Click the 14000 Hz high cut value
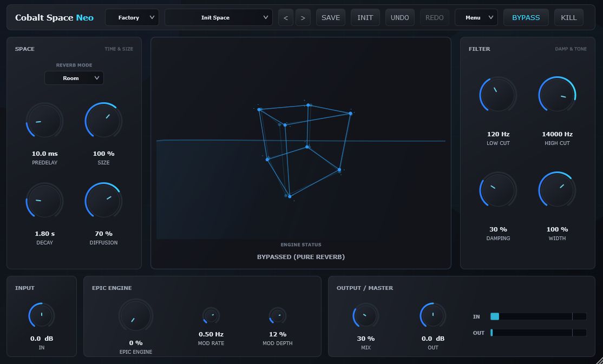The height and width of the screenshot is (364, 603). coord(557,134)
